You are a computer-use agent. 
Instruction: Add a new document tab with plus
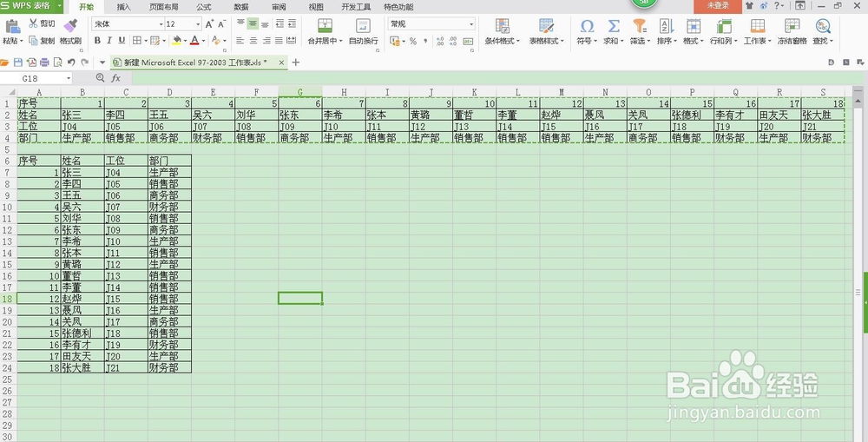[296, 63]
